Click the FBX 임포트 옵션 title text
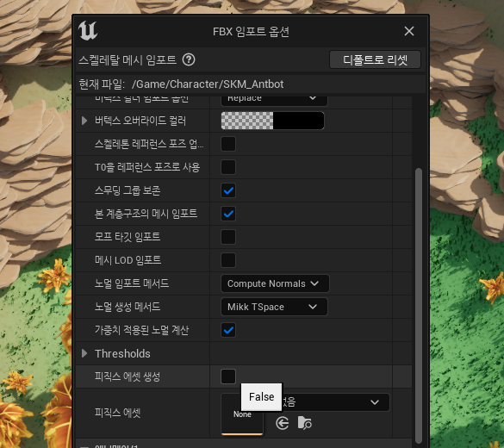 (x=251, y=32)
